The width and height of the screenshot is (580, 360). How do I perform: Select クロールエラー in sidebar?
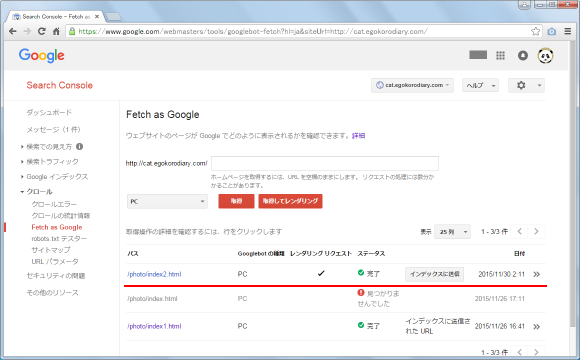tap(54, 204)
